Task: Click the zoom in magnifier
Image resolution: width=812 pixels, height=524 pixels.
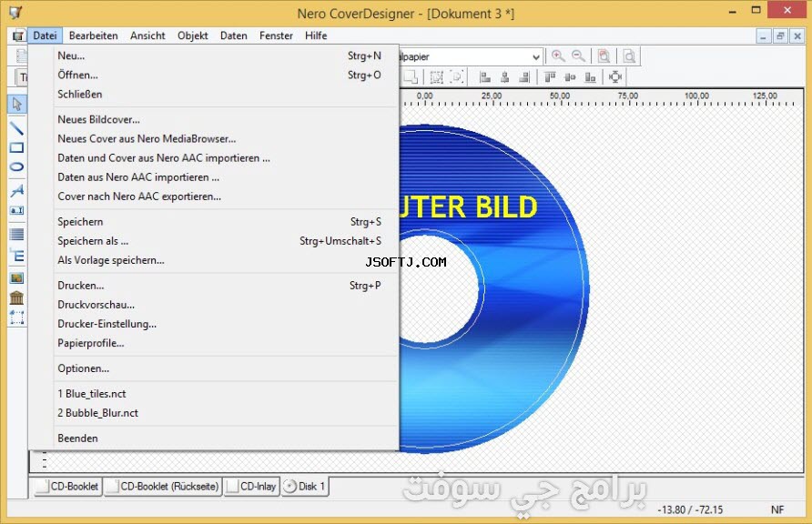Action: click(558, 55)
